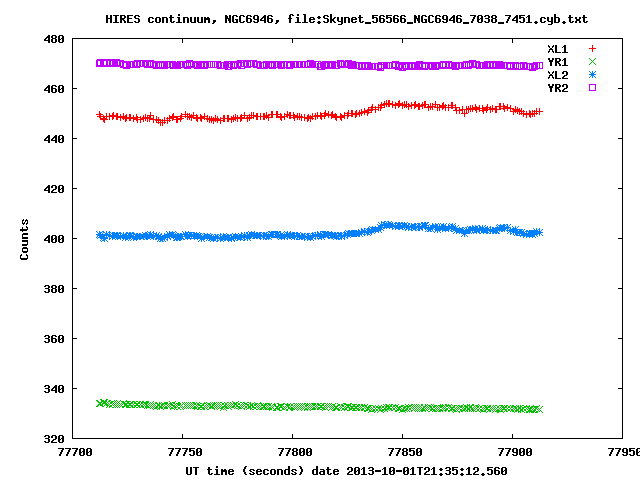640x480 pixels.
Task: Click the blue asterisk XL2 legend marker
Action: [592, 75]
